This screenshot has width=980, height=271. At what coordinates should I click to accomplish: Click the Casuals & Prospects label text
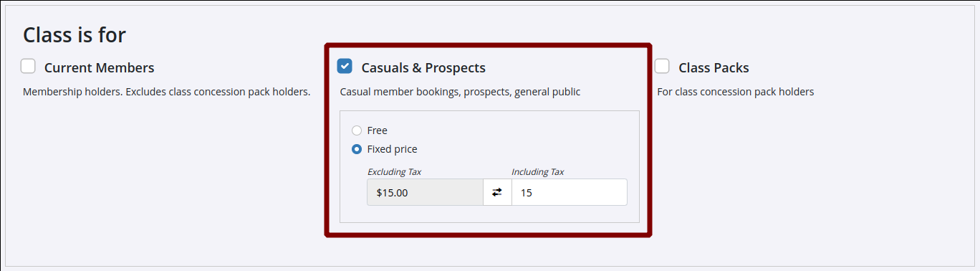pos(423,68)
